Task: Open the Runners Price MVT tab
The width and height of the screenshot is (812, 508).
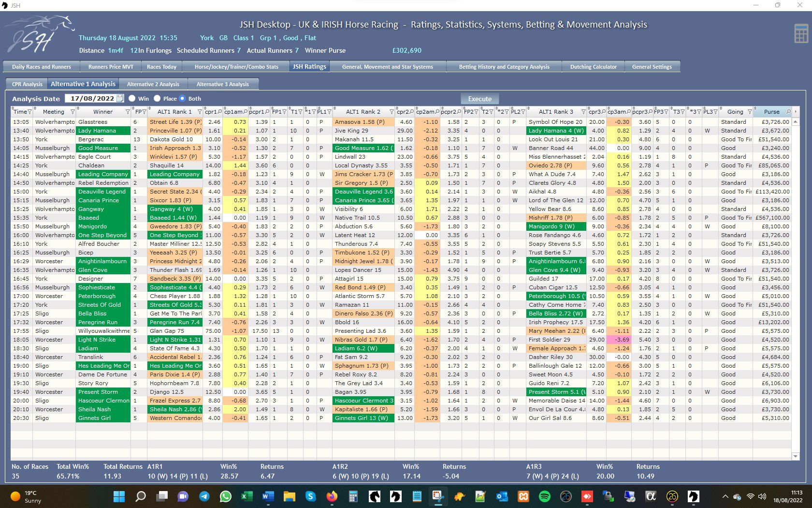Action: [111, 67]
